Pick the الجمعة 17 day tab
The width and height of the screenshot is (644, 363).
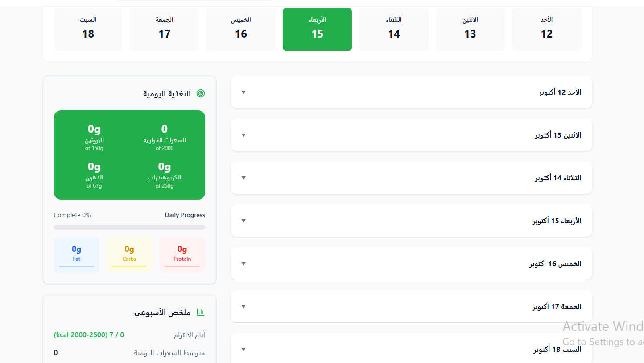point(165,29)
